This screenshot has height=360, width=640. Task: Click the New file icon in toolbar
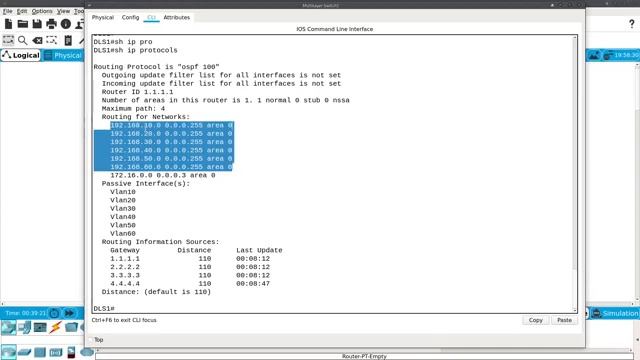[x=8, y=24]
